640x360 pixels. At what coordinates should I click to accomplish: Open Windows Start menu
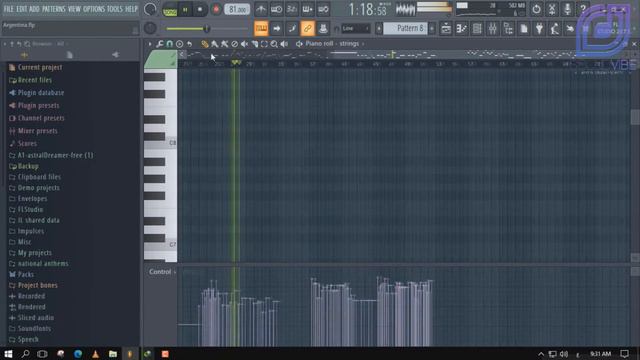8,354
